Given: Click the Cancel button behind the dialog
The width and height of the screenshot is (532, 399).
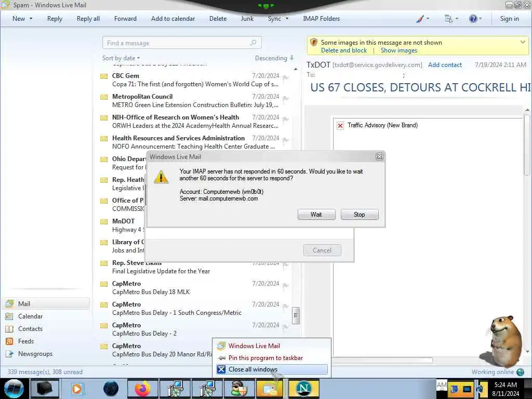Looking at the screenshot, I should pos(322,250).
